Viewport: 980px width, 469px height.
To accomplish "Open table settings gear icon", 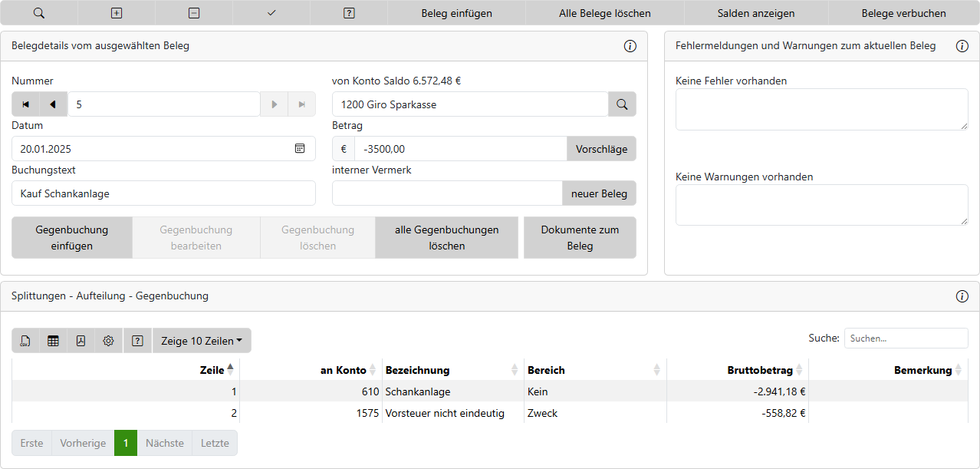I will (x=108, y=341).
